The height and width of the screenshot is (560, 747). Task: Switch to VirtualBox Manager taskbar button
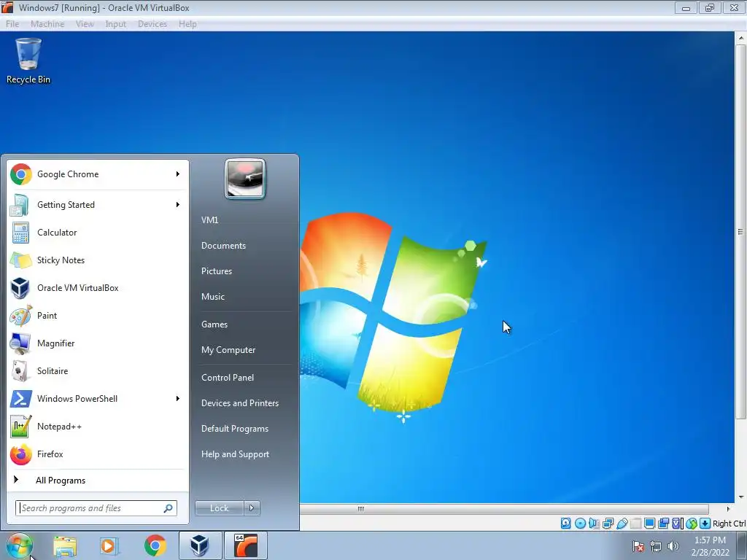(200, 545)
